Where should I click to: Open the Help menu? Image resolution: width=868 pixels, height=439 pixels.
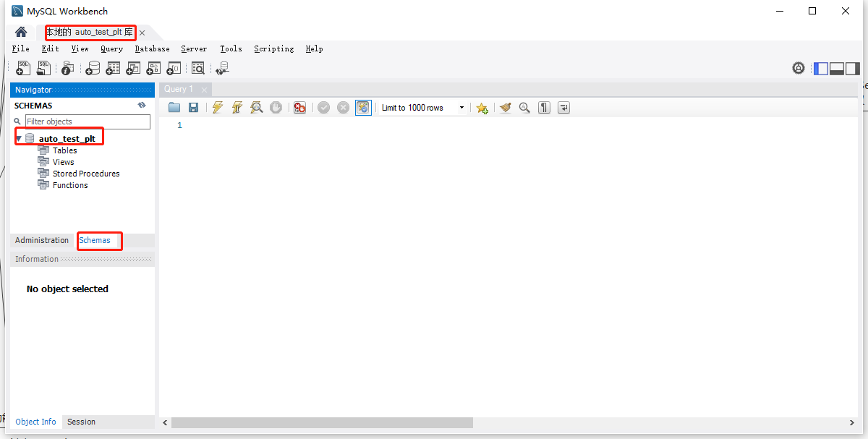click(314, 48)
